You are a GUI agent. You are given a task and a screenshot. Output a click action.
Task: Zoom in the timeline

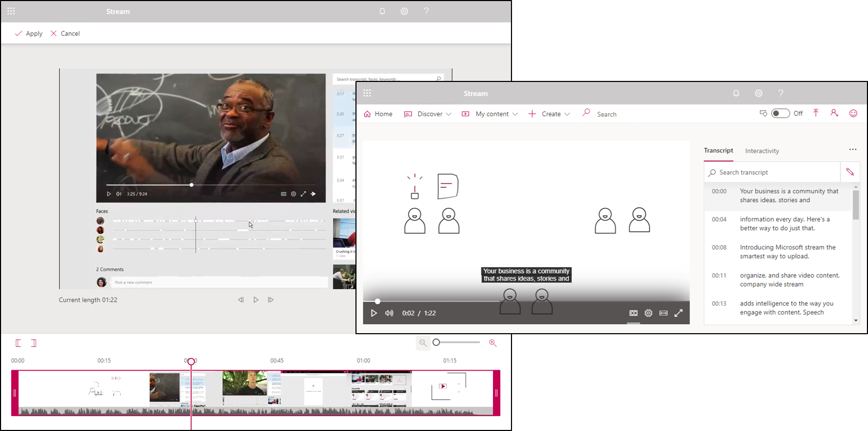coord(493,343)
